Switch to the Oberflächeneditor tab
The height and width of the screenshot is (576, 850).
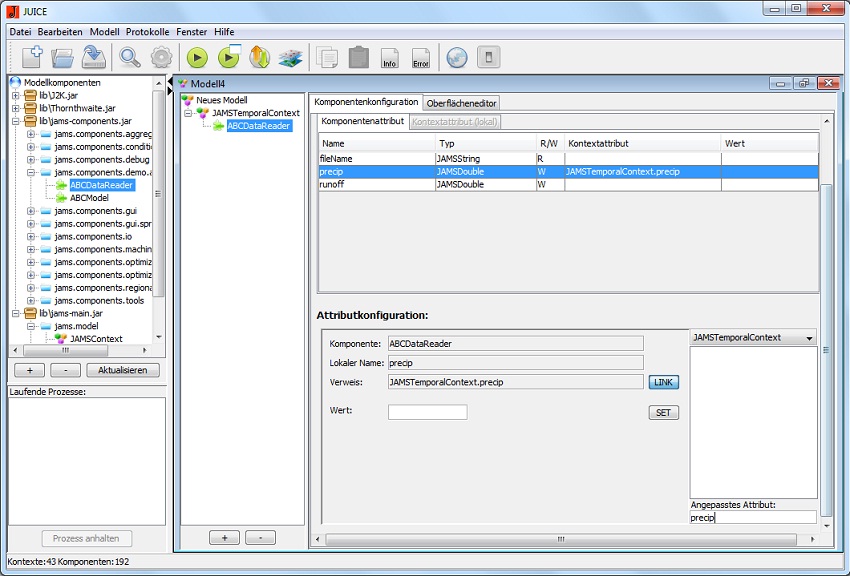[x=461, y=103]
